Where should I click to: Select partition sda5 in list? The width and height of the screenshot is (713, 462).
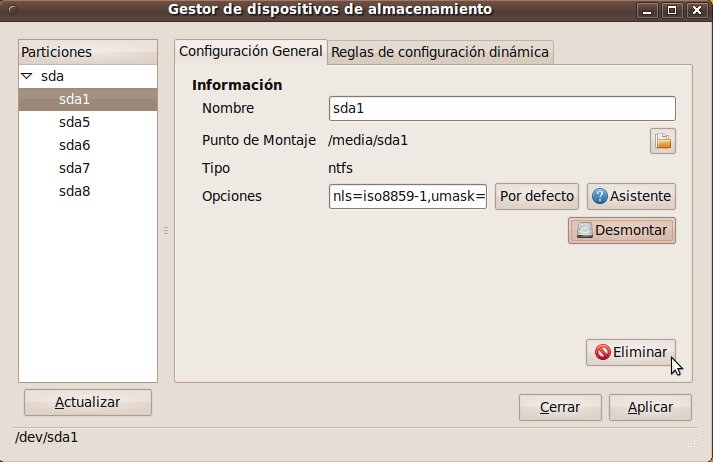coord(88,122)
